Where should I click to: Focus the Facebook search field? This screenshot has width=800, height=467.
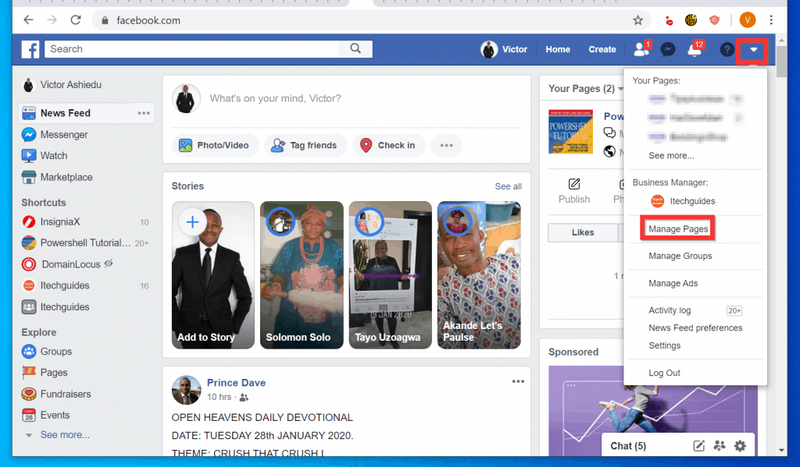click(x=192, y=49)
